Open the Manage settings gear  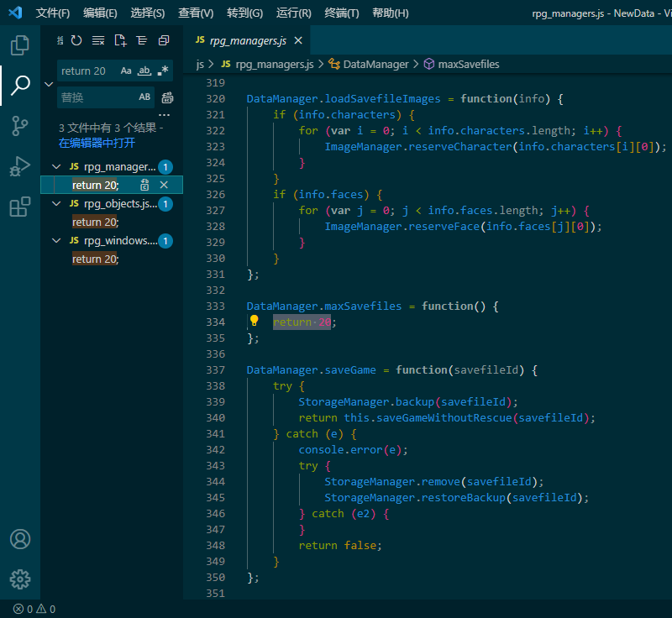pos(19,579)
